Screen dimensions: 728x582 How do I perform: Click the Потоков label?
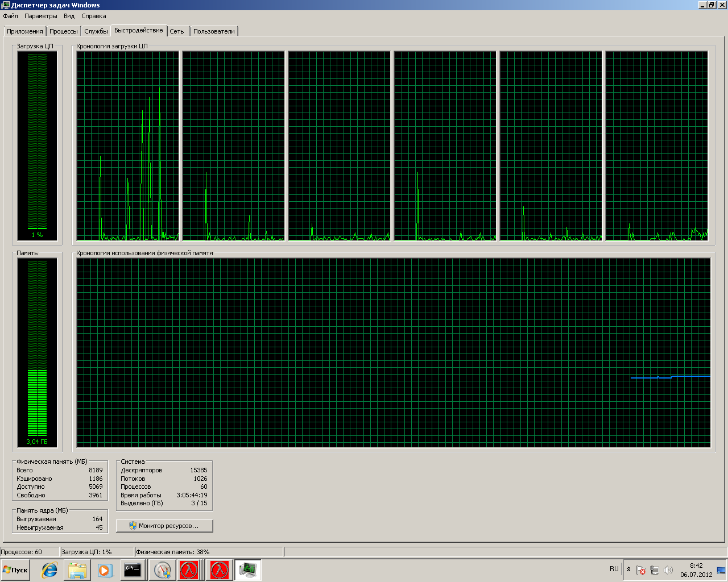click(x=133, y=479)
